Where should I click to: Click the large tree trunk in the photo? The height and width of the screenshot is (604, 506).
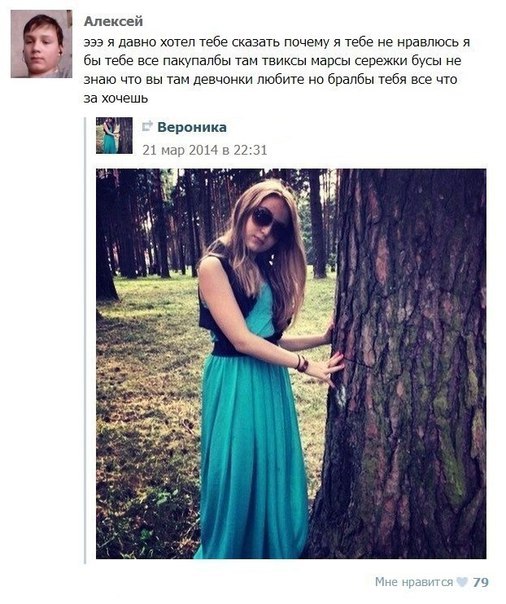point(404,366)
